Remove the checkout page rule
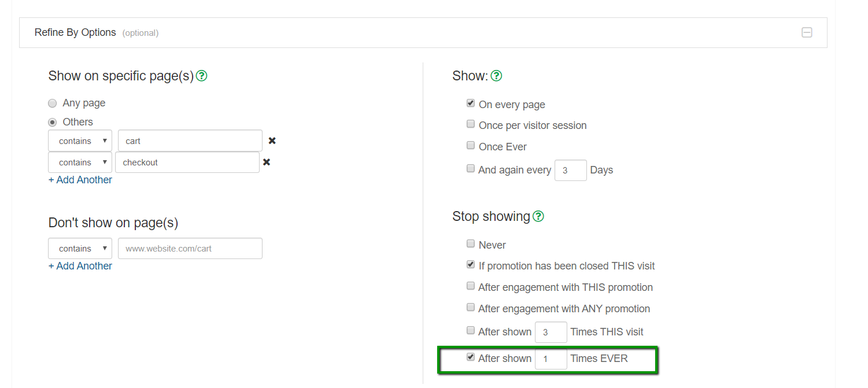This screenshot has height=388, width=868. [267, 162]
